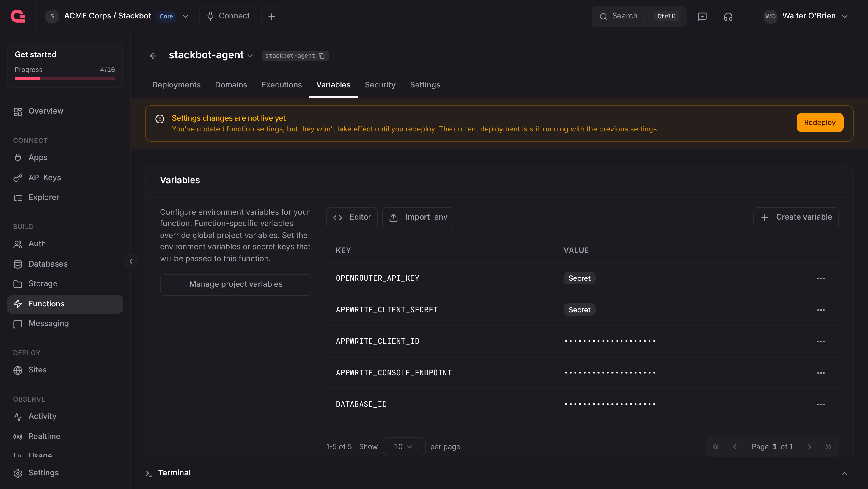Click the Connect button
868x489 pixels.
(x=227, y=17)
